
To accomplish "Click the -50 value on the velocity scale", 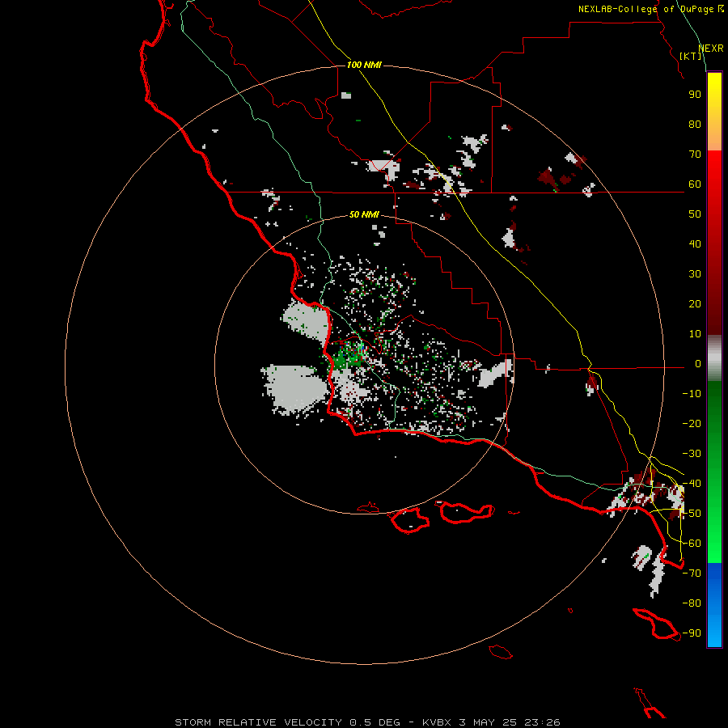I will coord(692,514).
